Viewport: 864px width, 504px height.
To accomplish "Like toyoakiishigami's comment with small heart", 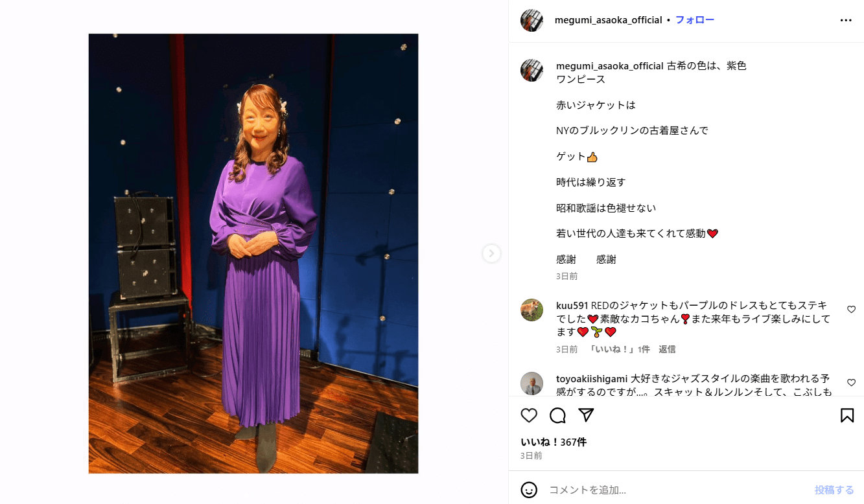I will click(851, 382).
